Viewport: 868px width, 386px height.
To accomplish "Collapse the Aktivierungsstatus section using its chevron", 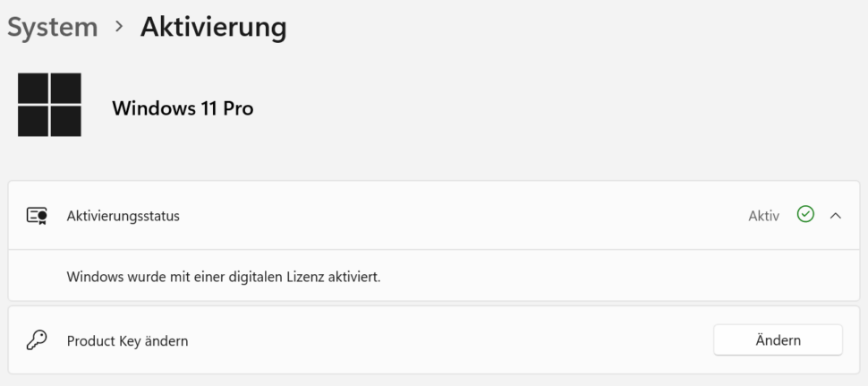I will point(836,216).
